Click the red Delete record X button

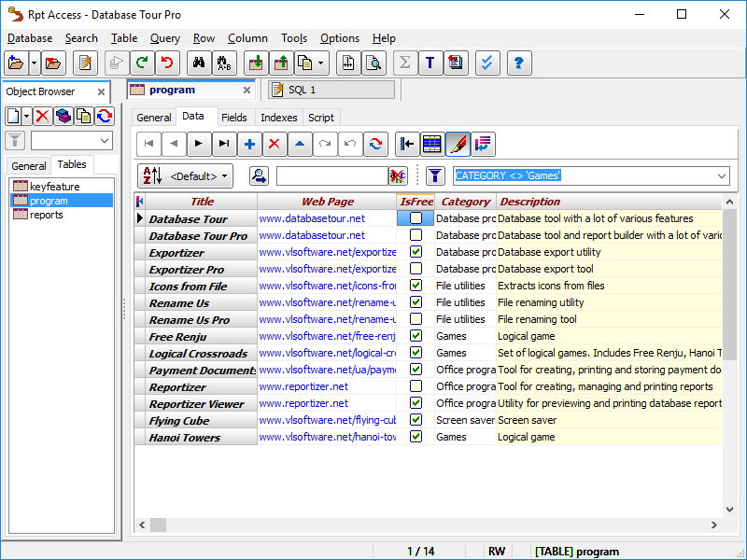[x=274, y=144]
